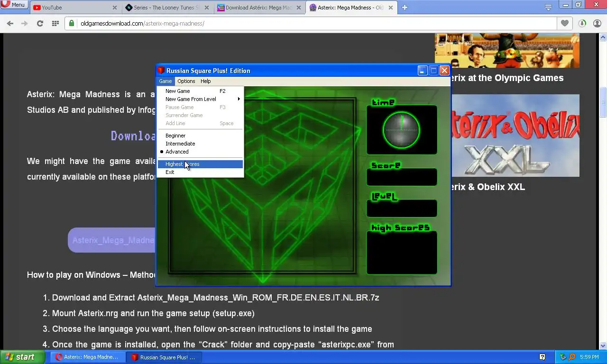Open the tab list menu icon
The width and height of the screenshot is (607, 364).
(548, 8)
